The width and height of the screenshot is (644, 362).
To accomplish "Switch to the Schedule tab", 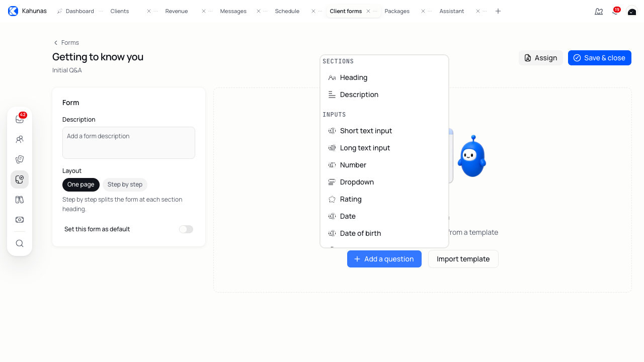I will (x=287, y=11).
